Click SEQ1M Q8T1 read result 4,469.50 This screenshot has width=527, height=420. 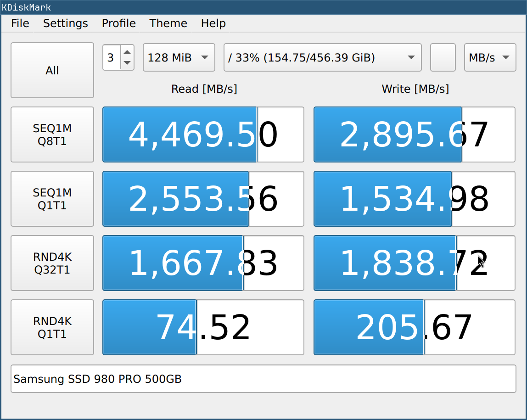pos(203,134)
